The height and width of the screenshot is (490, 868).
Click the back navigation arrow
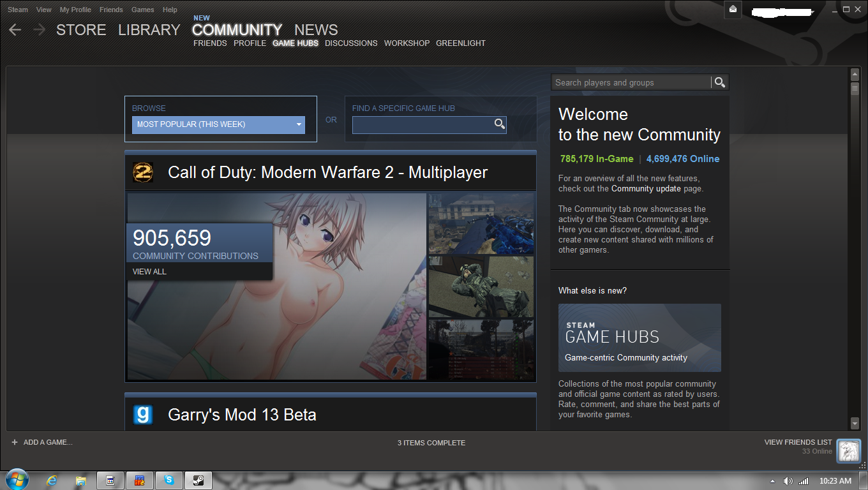(15, 30)
